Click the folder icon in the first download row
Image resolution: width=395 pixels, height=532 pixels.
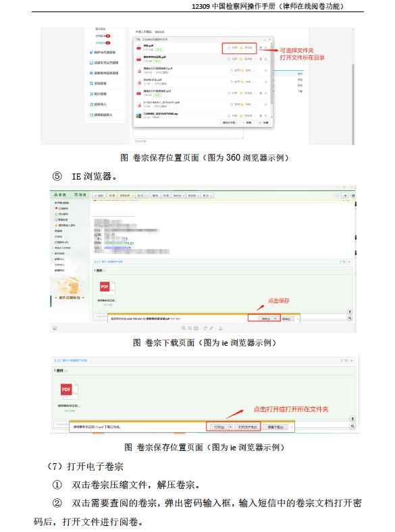click(241, 48)
